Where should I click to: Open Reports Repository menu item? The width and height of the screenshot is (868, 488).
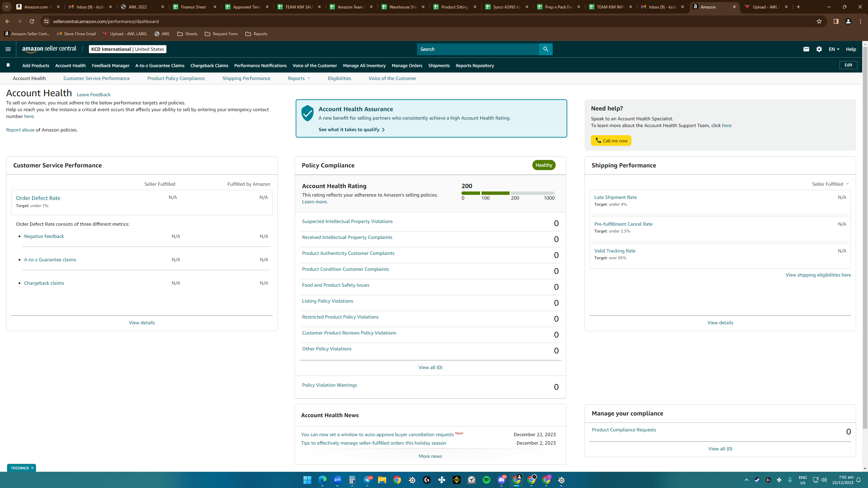click(475, 65)
